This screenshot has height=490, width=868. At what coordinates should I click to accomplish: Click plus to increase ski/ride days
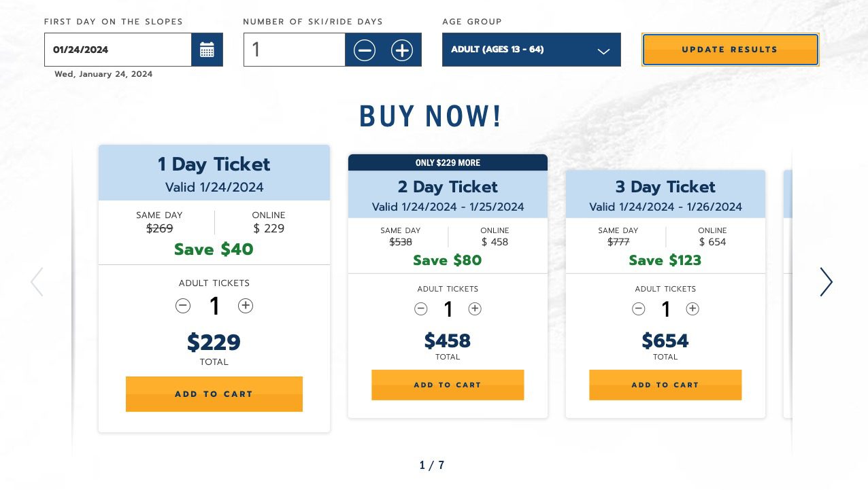pyautogui.click(x=401, y=50)
